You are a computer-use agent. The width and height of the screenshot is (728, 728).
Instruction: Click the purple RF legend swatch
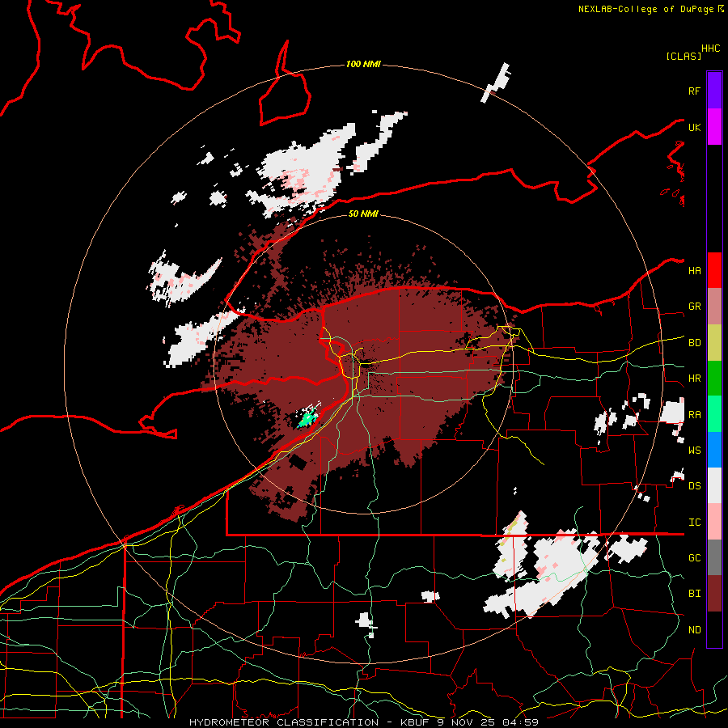[714, 91]
